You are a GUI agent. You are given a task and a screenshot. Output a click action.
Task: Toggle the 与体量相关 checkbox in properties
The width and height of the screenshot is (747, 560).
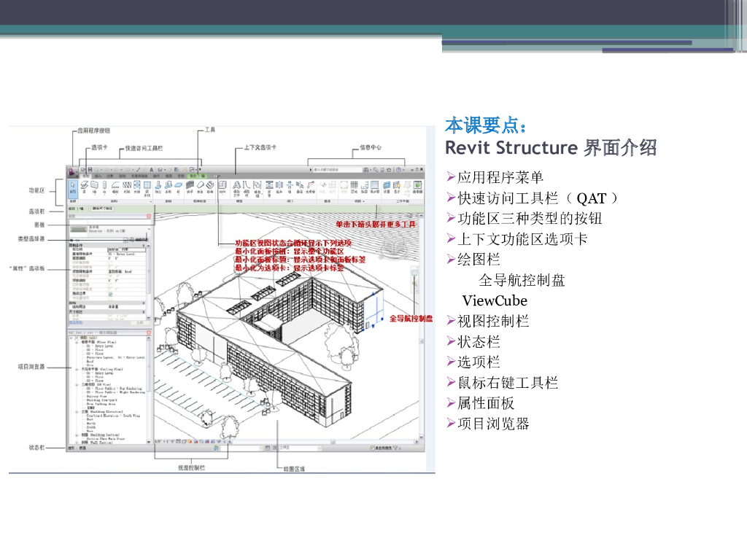[111, 298]
